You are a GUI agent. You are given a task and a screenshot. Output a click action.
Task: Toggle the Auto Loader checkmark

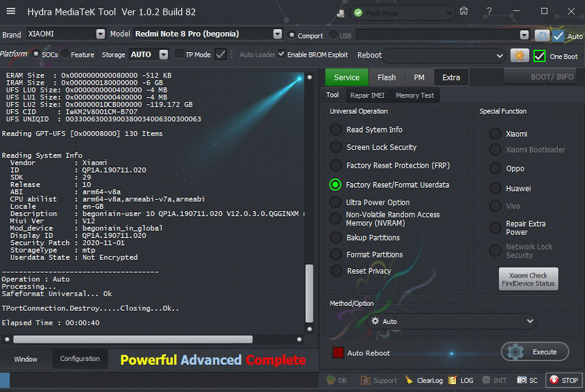tap(221, 55)
